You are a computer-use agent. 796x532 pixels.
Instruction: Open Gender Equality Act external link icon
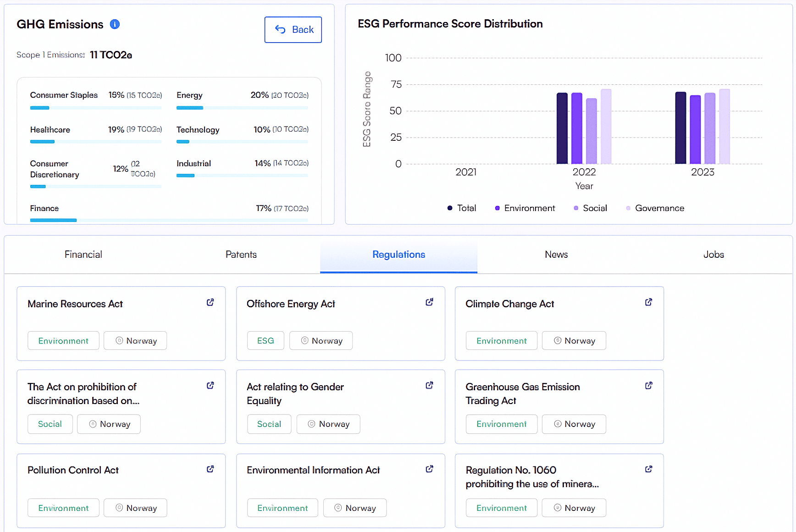coord(430,385)
